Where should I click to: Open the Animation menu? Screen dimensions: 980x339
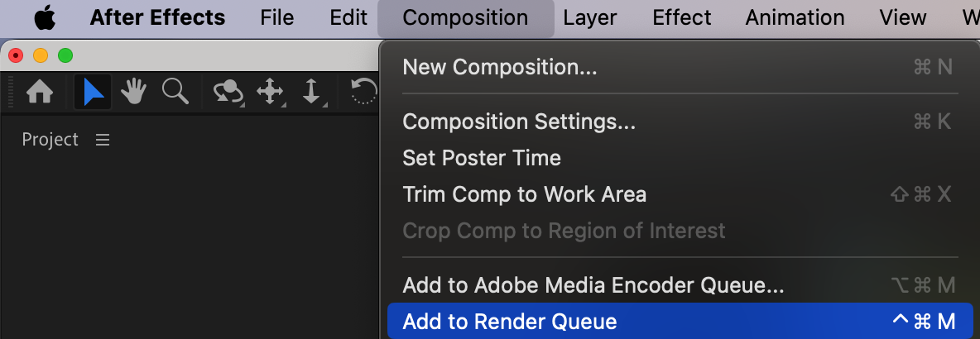(x=795, y=17)
